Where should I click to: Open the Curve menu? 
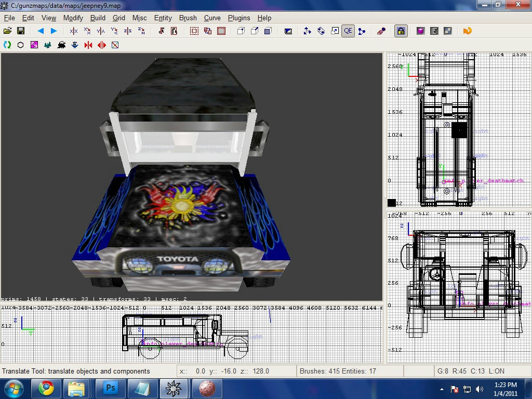pos(212,18)
